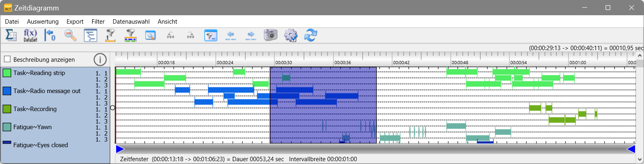Click the Zeitfenster status bar text

202,159
